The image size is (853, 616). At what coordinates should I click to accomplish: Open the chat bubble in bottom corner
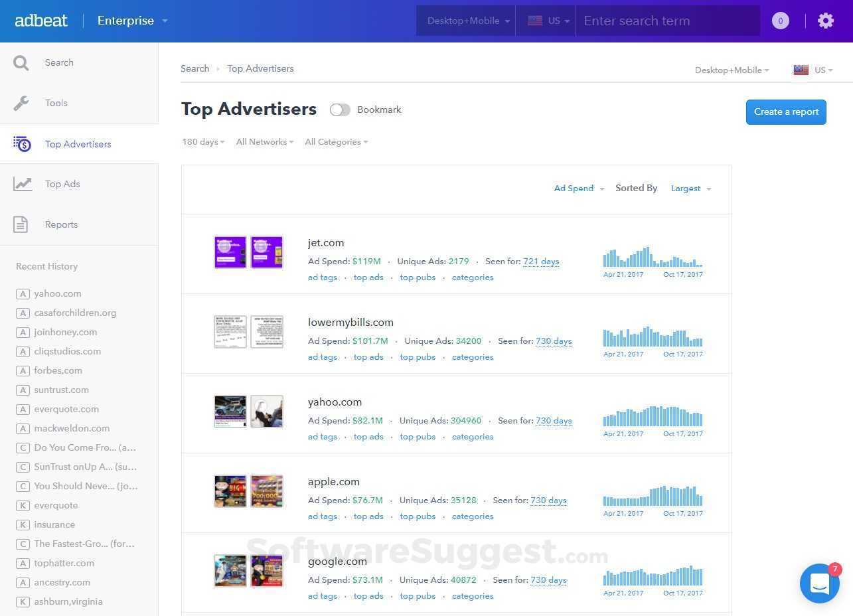coord(820,583)
